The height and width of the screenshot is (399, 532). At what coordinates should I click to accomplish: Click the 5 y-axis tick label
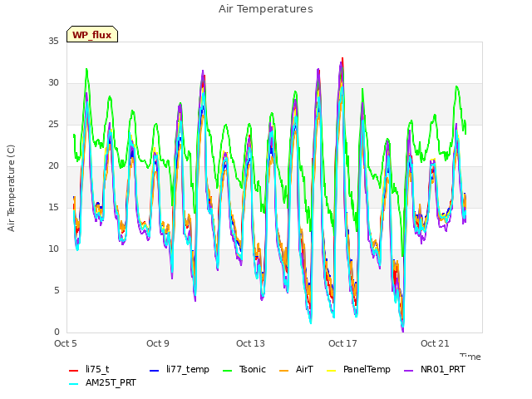pyautogui.click(x=57, y=290)
